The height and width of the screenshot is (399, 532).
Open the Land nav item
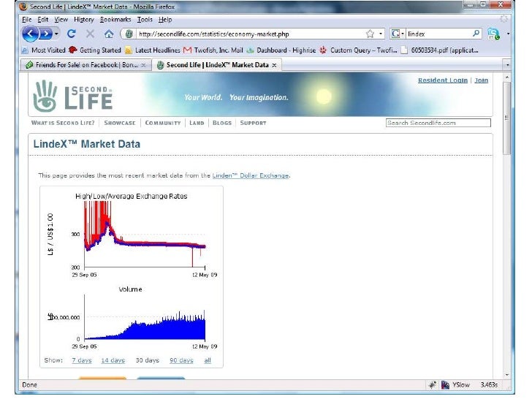point(197,123)
